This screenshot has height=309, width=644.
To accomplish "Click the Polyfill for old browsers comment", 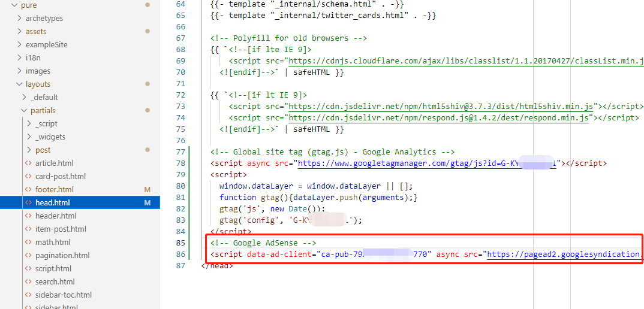I will click(x=288, y=38).
